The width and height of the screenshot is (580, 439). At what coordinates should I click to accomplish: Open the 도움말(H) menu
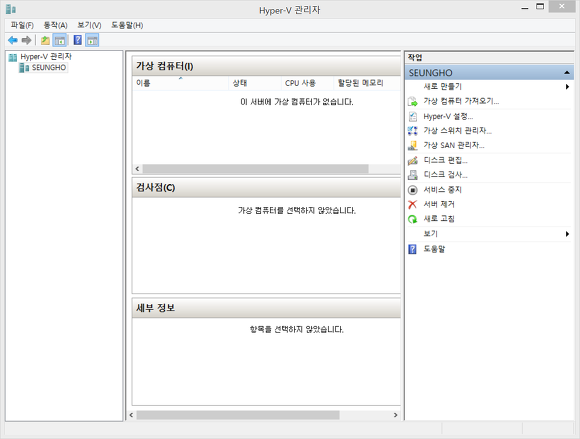pyautogui.click(x=127, y=25)
